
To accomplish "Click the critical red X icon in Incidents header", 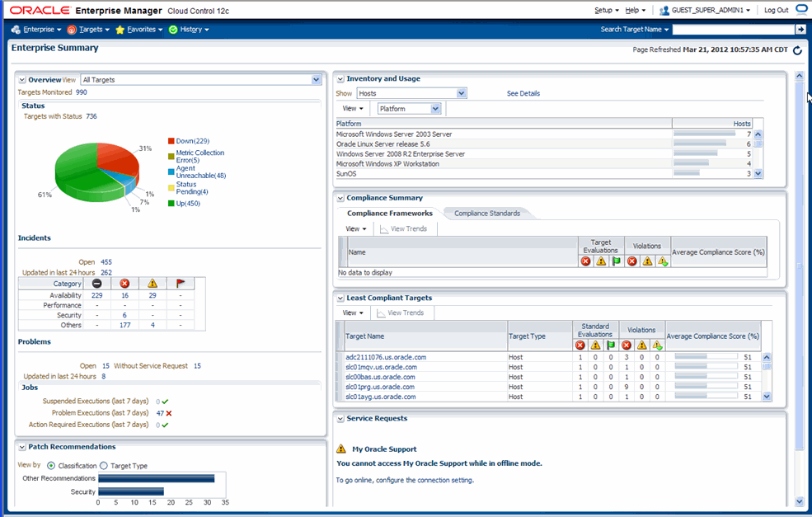I will (124, 284).
